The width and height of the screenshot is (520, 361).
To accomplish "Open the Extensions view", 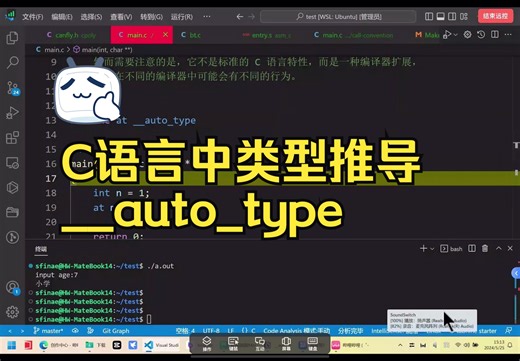I will click(12, 137).
